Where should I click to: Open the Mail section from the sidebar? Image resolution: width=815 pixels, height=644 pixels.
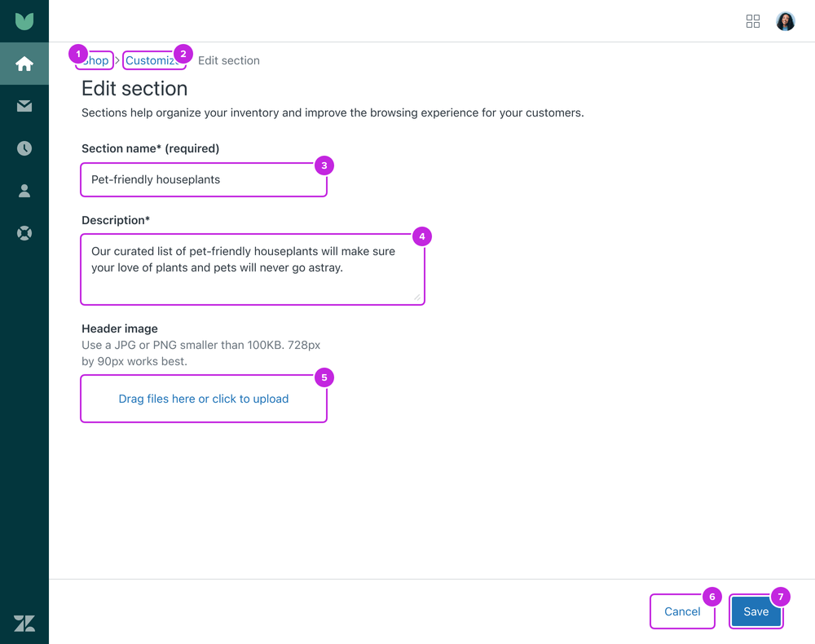point(24,106)
